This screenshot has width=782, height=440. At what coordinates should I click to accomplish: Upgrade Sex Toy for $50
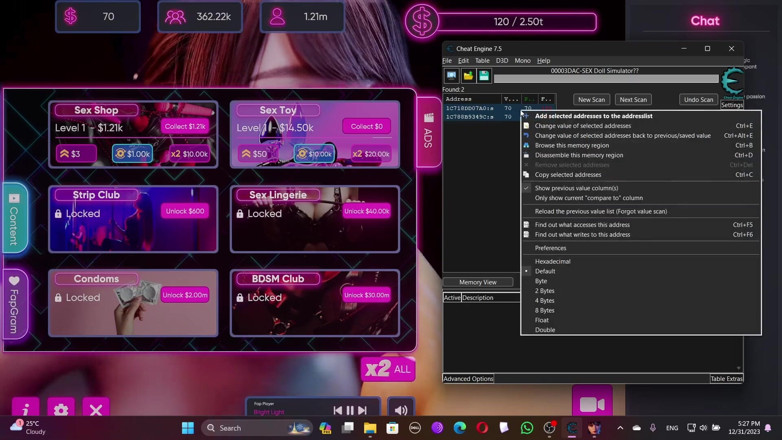coord(257,154)
